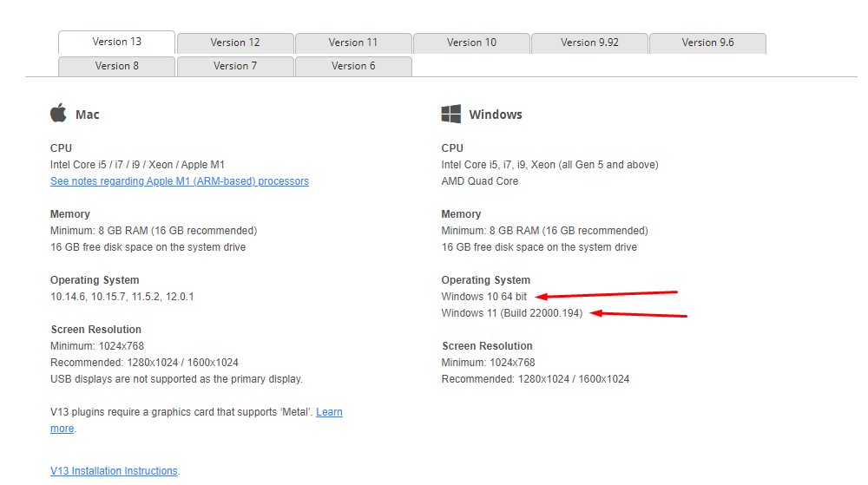Open the V13 Installation Instructions link
The image size is (868, 485).
tap(114, 471)
